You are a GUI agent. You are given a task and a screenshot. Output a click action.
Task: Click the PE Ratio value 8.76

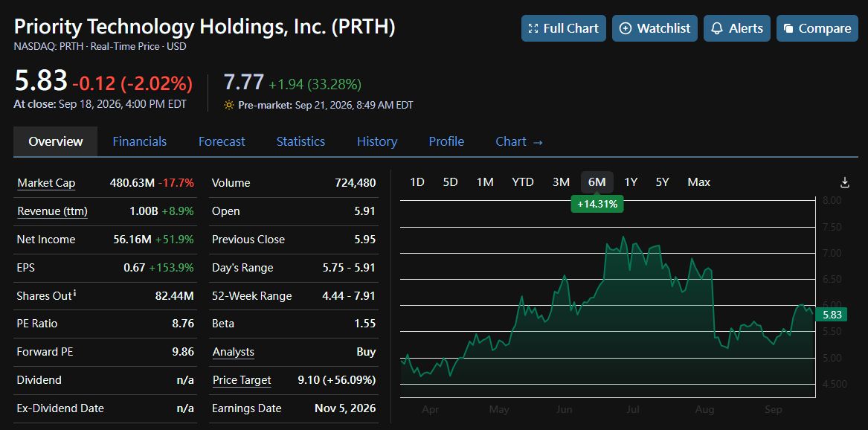coord(183,324)
